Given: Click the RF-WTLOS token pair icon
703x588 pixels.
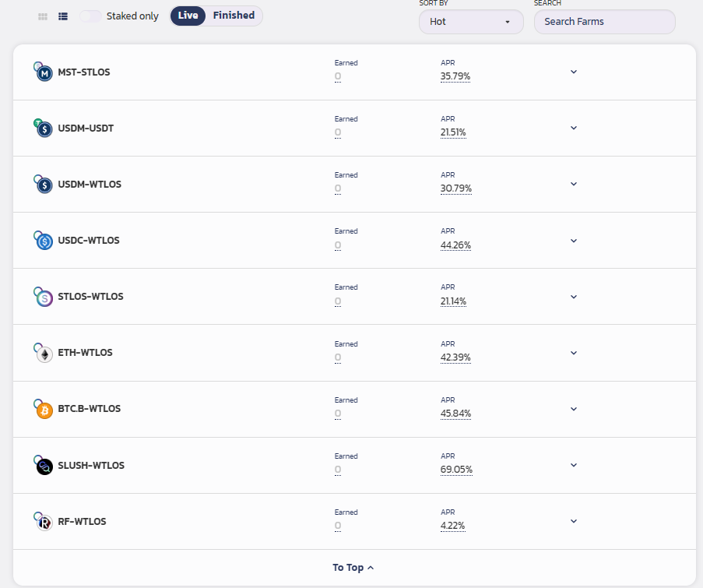Looking at the screenshot, I should coord(44,522).
